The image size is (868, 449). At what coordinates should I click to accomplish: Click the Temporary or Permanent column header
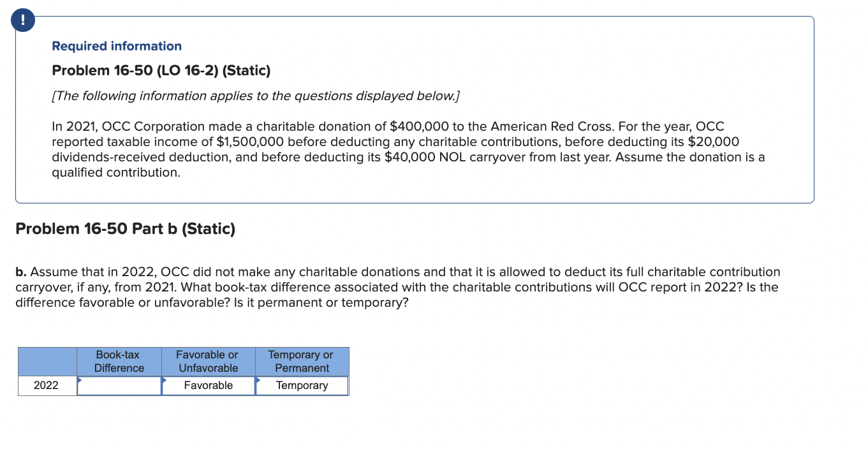point(302,361)
